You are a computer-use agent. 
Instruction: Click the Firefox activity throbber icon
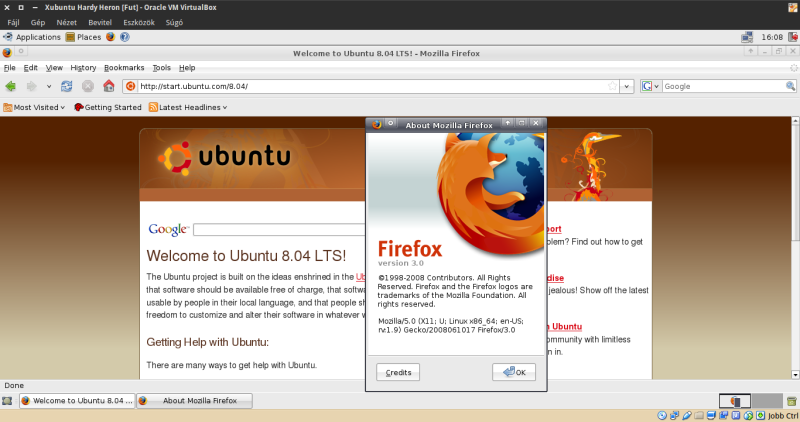point(793,67)
